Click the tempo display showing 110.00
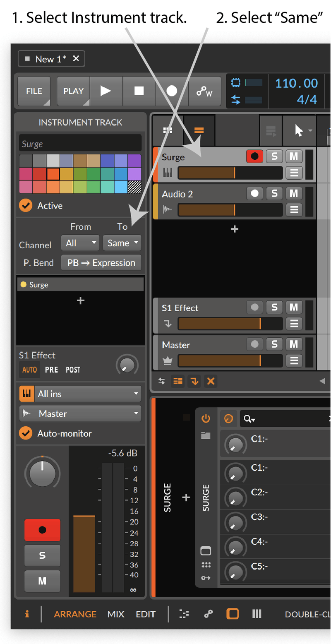 click(296, 83)
